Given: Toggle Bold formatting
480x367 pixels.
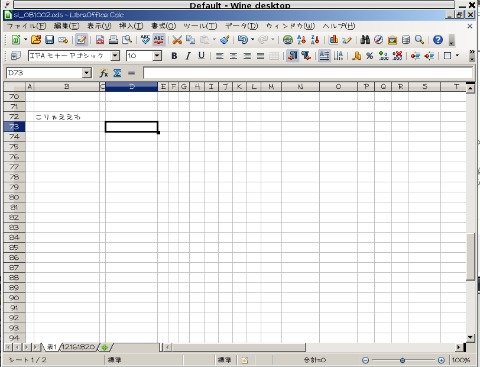Looking at the screenshot, I should pyautogui.click(x=174, y=56).
